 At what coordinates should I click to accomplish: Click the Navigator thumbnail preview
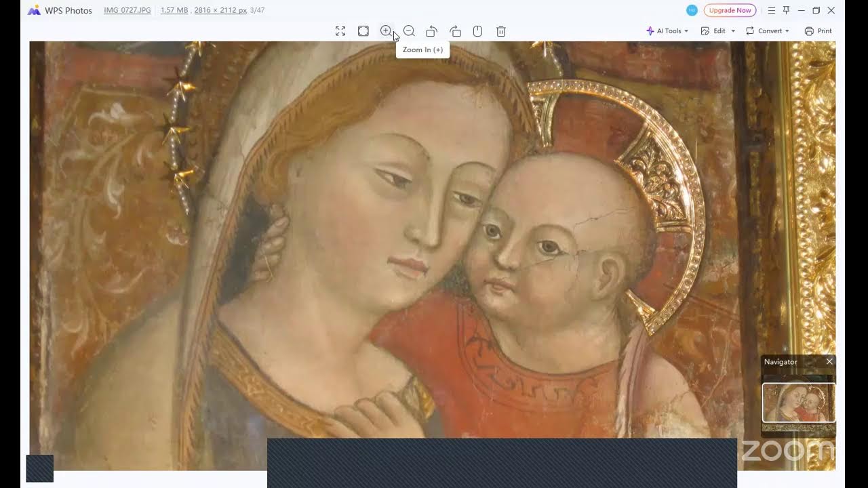point(799,403)
